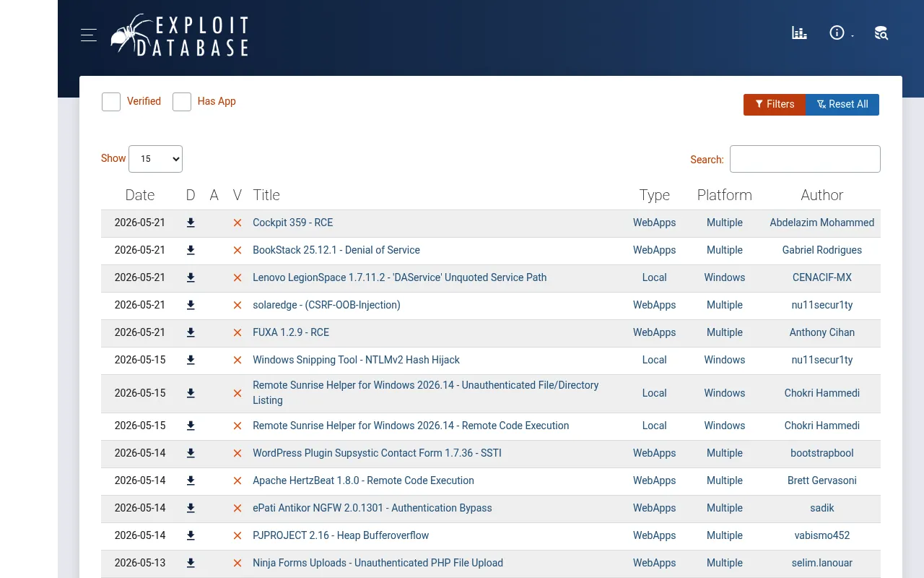Open ePati Antikor NGFW Authentication Bypass entry
Screen dimensions: 924x578
coord(372,508)
